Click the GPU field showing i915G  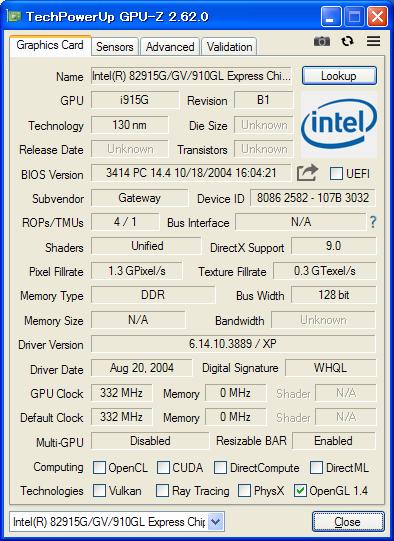(x=135, y=100)
